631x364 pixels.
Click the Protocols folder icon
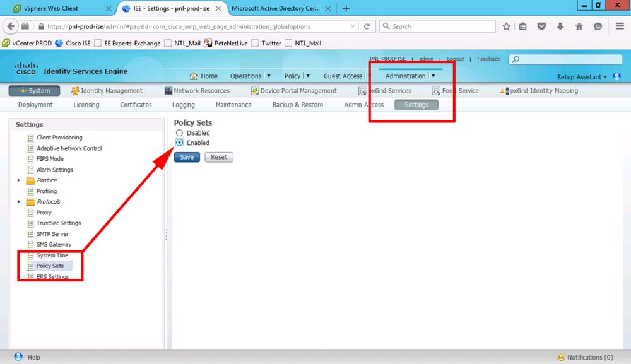[30, 202]
